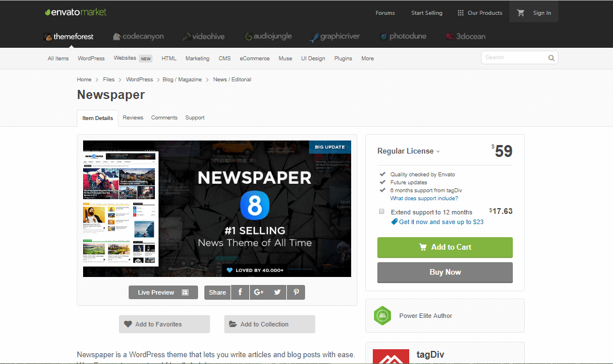The image size is (613, 364).
Task: Click the Newspaper 8 preview image
Action: pos(217,209)
